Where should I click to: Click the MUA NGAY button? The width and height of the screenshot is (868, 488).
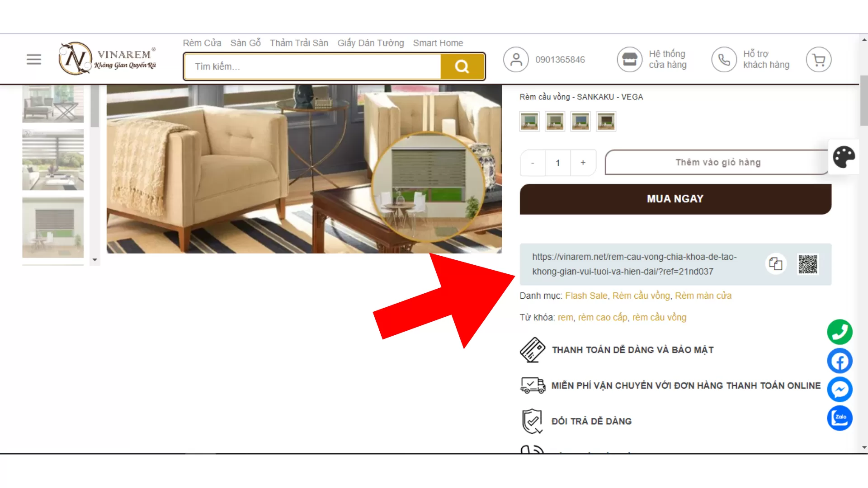point(675,199)
